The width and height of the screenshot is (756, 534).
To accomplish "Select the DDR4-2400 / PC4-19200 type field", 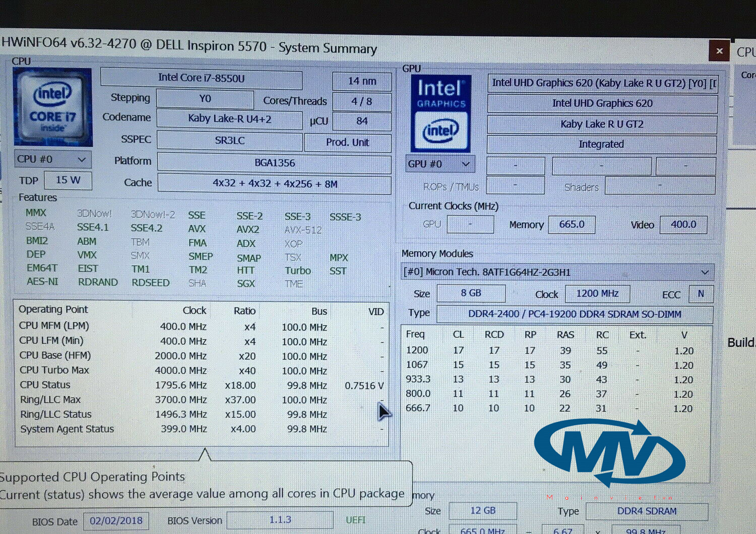I will [575, 314].
